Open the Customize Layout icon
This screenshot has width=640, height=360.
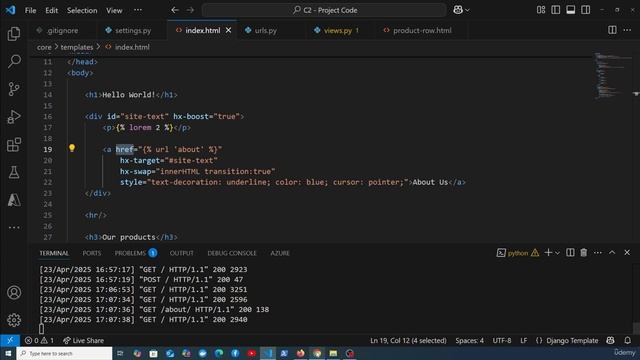[x=541, y=10]
